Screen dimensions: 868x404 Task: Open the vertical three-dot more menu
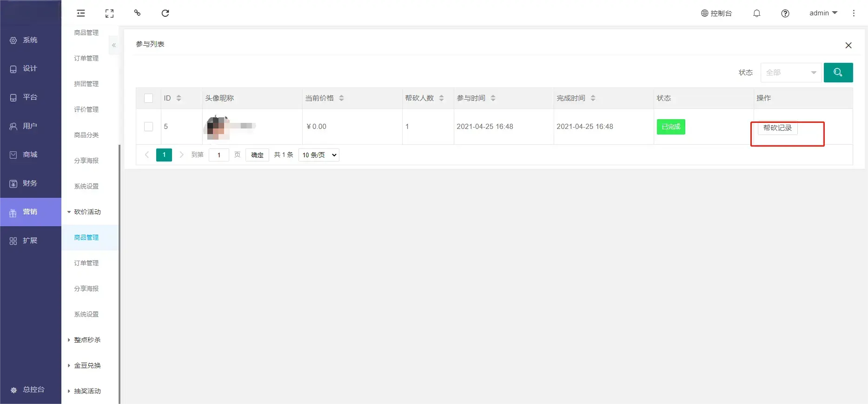pos(853,13)
